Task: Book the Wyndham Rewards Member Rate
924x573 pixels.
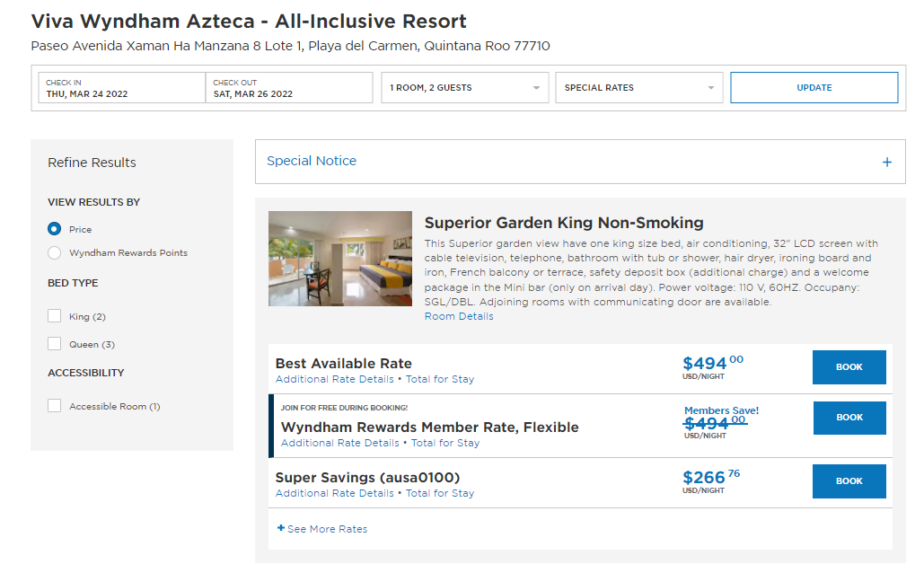Action: 849,418
